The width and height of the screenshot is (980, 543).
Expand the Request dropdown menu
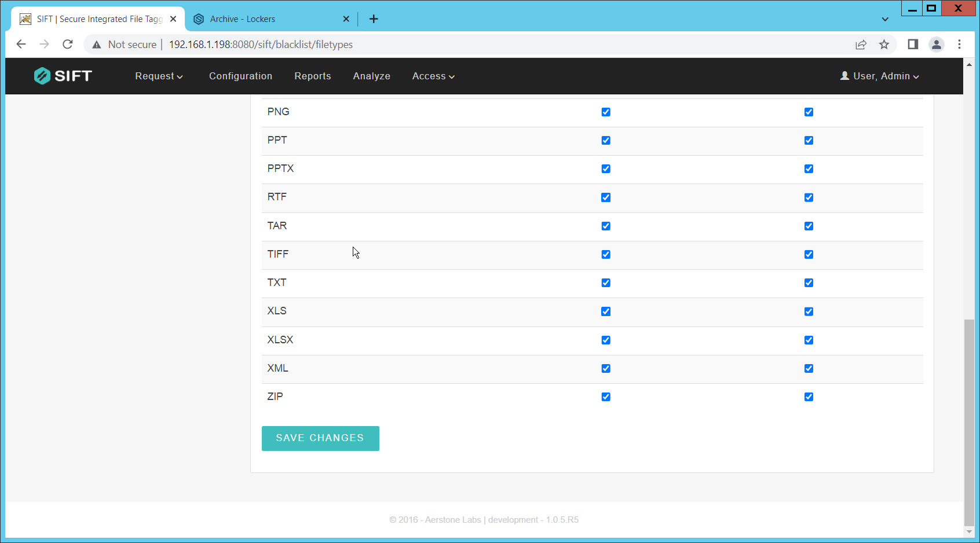coord(159,76)
